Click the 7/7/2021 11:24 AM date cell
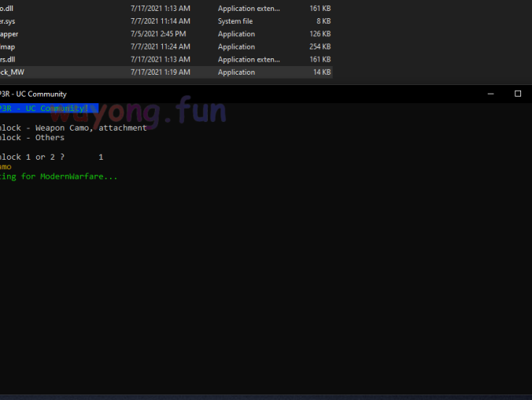Image resolution: width=532 pixels, height=400 pixels. [x=160, y=46]
